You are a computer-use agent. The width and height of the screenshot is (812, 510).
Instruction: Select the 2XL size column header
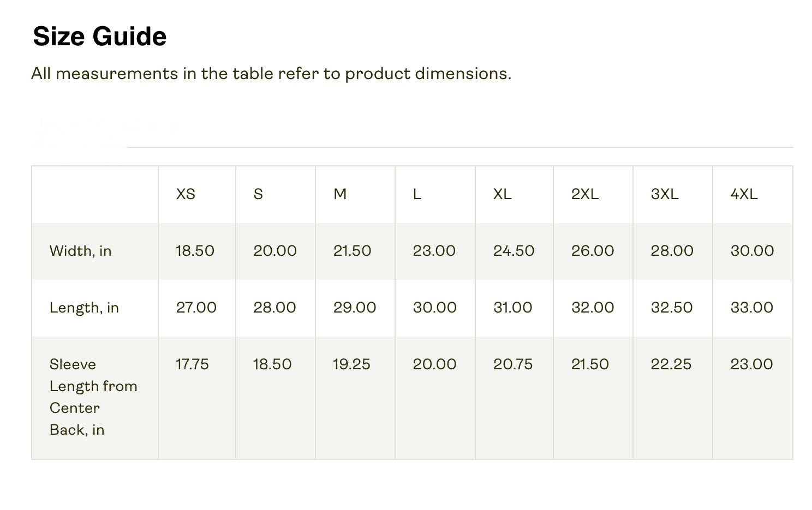coord(584,194)
